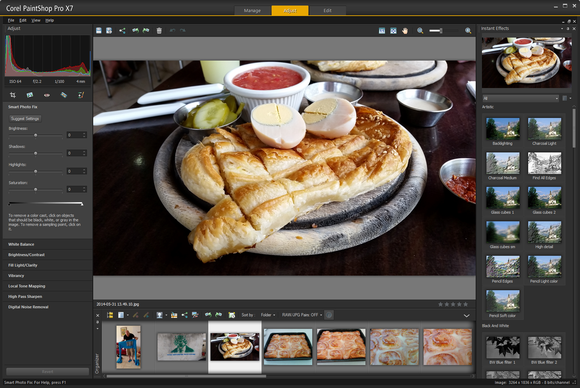Viewport: 580px width, 388px height.
Task: Click the zoom in magnifier icon
Action: pyautogui.click(x=468, y=31)
